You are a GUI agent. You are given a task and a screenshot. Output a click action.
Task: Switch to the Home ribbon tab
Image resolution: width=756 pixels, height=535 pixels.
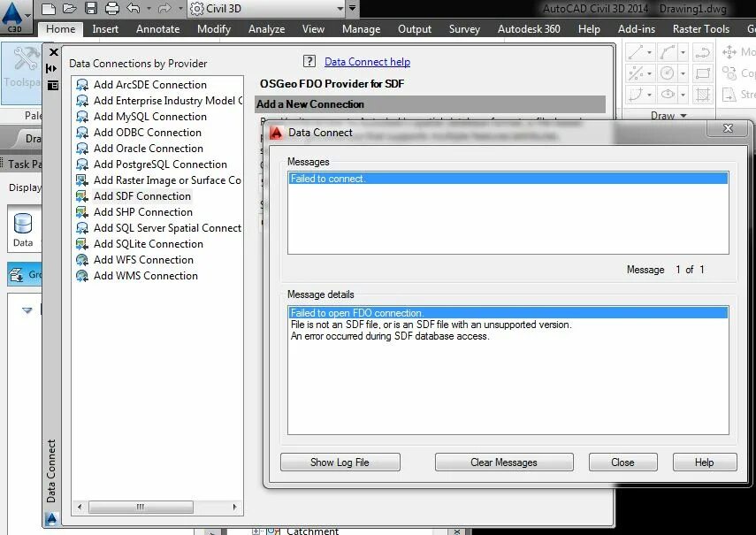pos(61,29)
